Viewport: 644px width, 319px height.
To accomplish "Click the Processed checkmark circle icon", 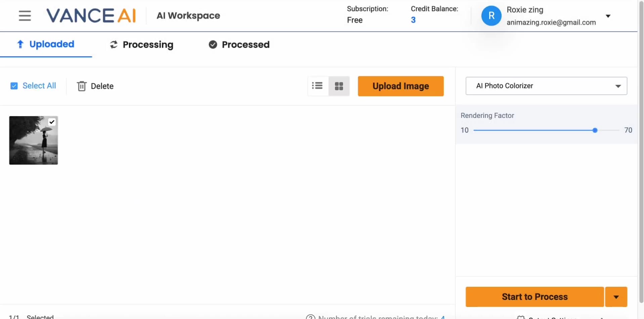I will click(x=213, y=45).
